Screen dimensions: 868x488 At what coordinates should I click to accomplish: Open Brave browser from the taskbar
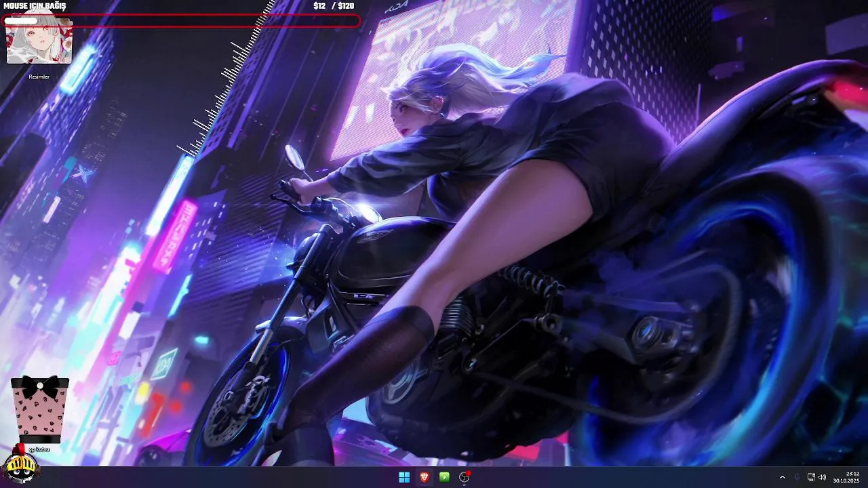pos(424,477)
